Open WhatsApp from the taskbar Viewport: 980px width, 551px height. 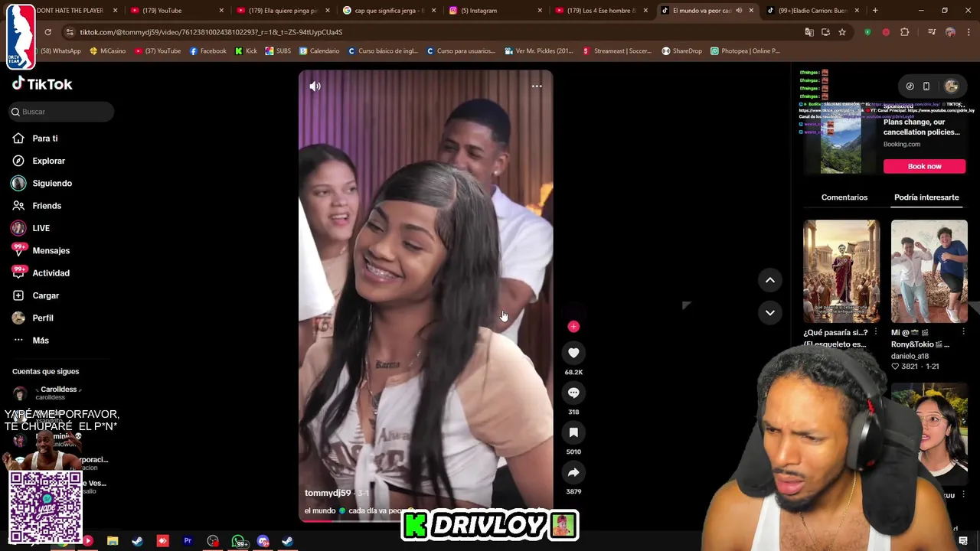238,541
